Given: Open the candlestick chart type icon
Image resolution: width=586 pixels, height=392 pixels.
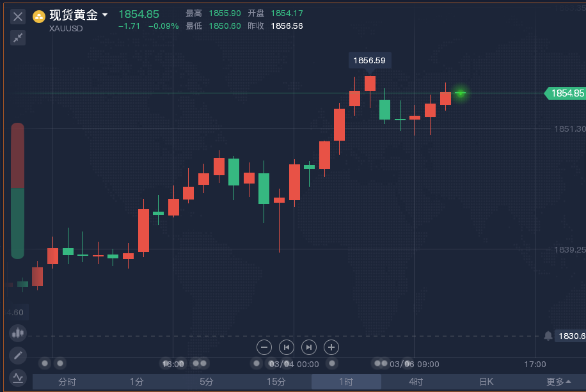Looking at the screenshot, I should [x=18, y=333].
